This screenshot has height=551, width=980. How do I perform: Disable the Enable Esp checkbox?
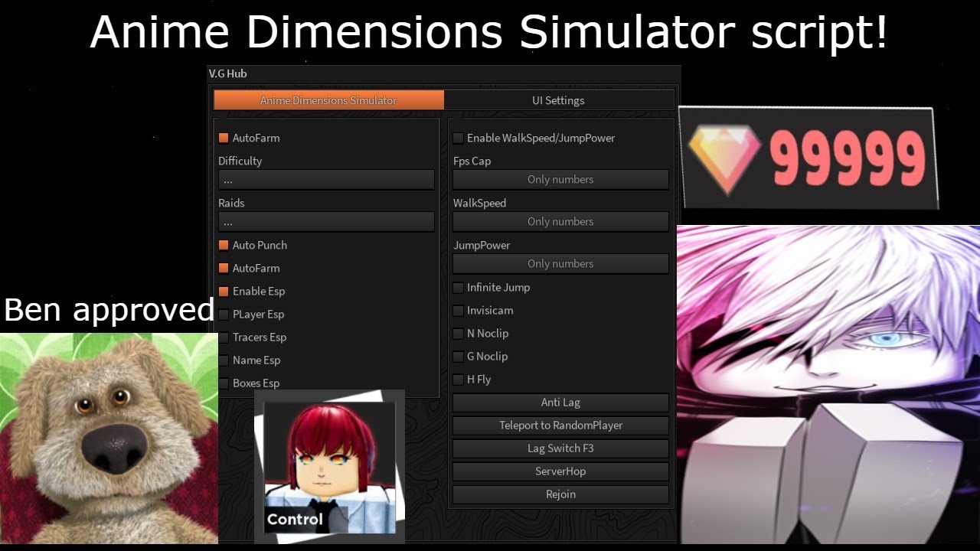point(224,292)
